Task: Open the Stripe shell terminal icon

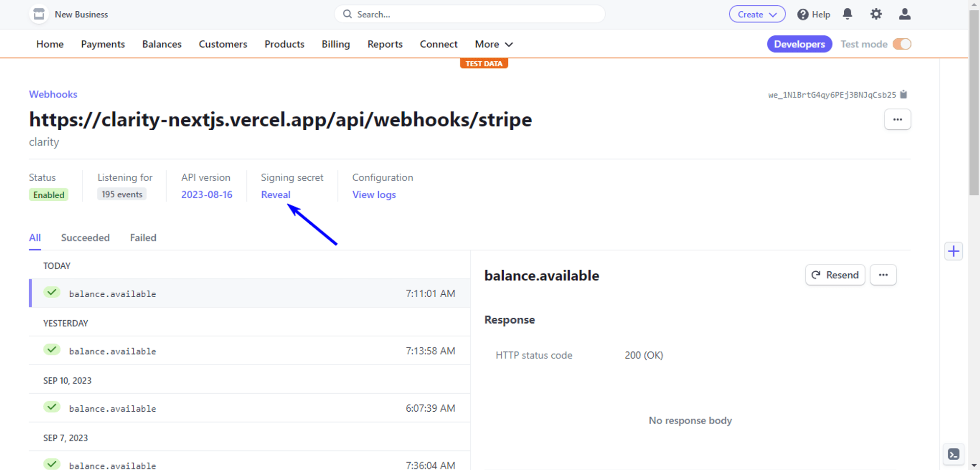Action: (953, 454)
